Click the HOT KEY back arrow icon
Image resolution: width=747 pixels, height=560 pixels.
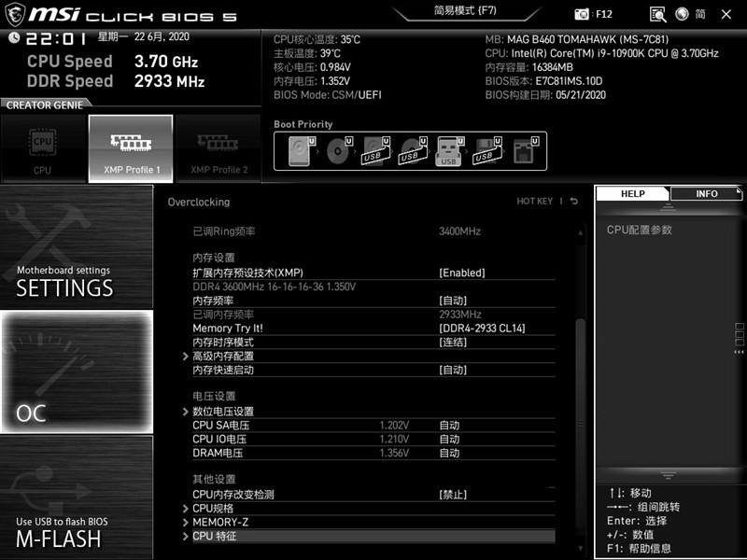click(x=574, y=201)
